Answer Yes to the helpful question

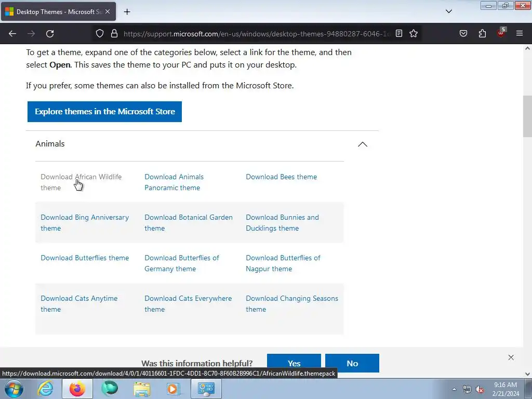pos(294,363)
